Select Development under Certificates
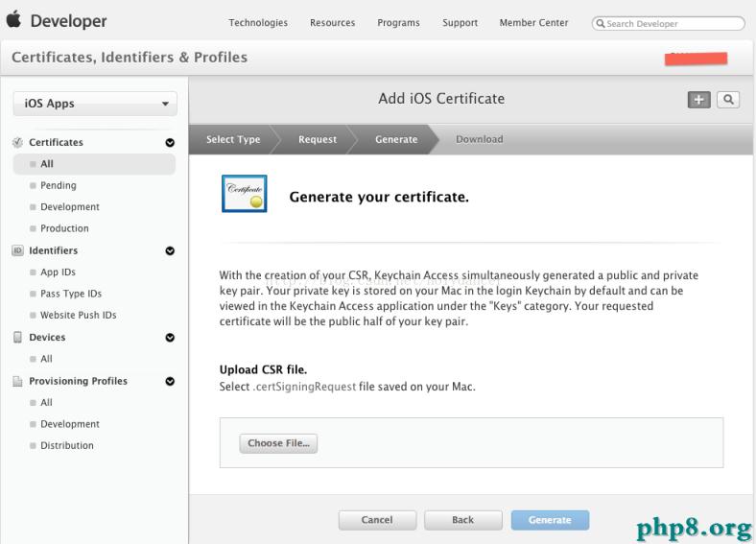756x544 pixels. click(70, 207)
